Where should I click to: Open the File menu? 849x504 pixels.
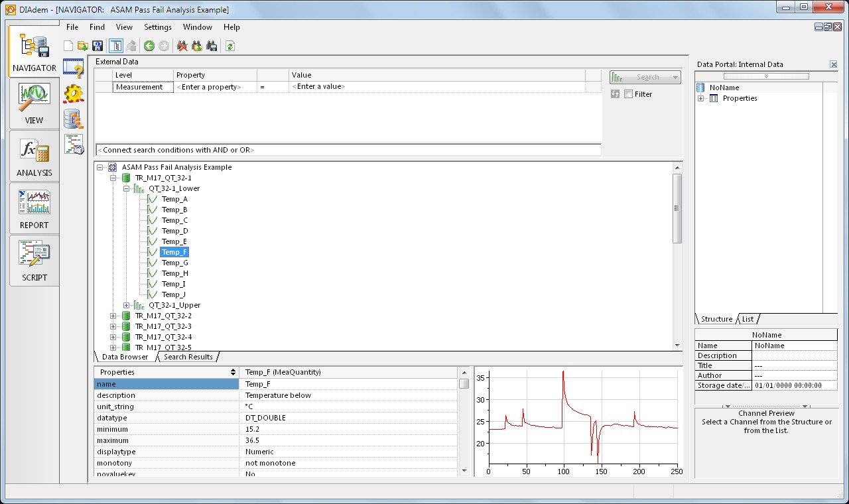(x=72, y=27)
